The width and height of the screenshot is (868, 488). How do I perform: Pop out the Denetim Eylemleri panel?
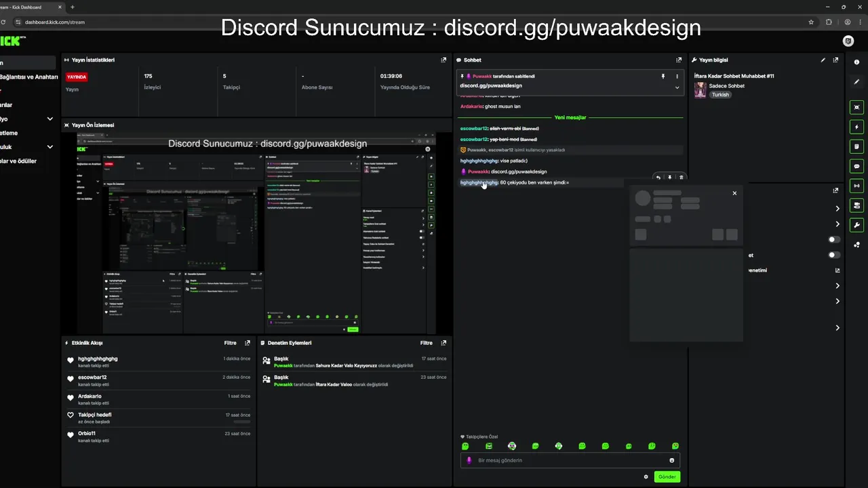pos(444,343)
